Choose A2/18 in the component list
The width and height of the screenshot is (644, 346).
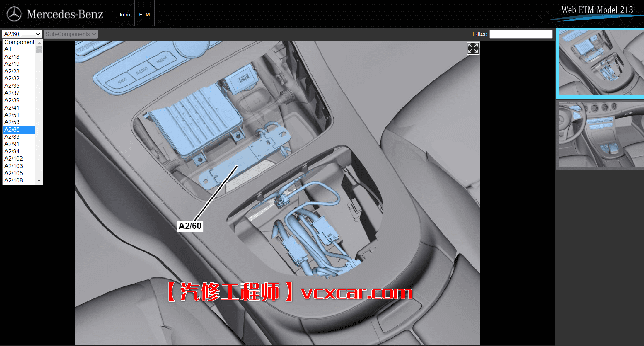point(12,57)
